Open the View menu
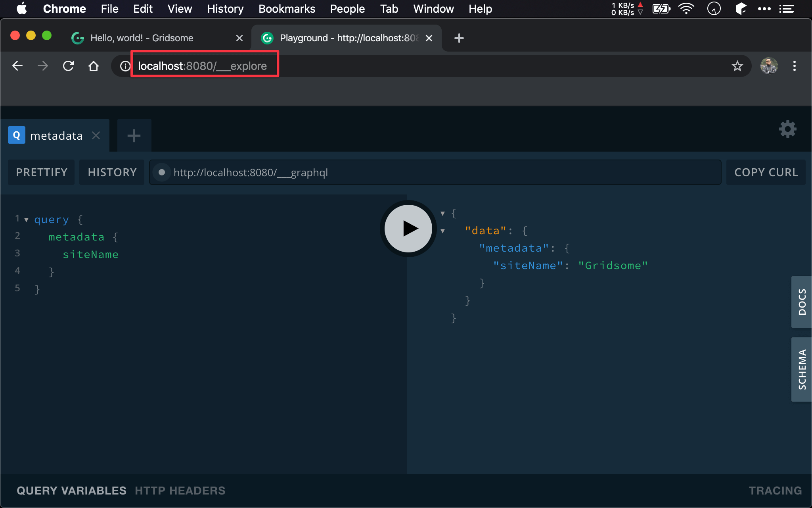This screenshot has height=508, width=812. (x=180, y=9)
